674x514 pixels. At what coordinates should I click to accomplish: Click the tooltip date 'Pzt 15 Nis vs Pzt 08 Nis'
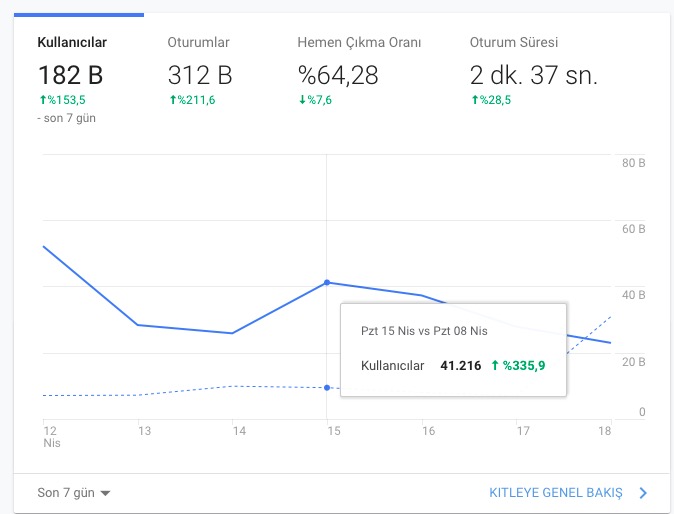[424, 331]
